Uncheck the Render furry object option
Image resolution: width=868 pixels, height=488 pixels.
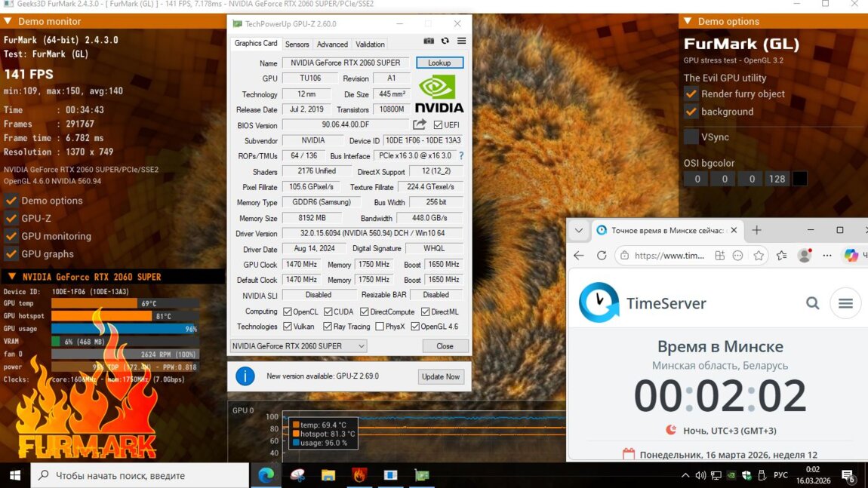[x=691, y=94]
